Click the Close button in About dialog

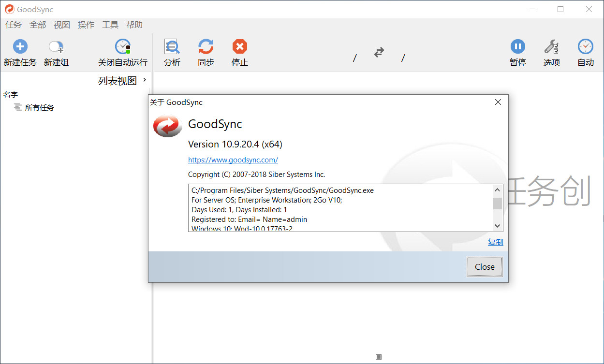pyautogui.click(x=485, y=267)
